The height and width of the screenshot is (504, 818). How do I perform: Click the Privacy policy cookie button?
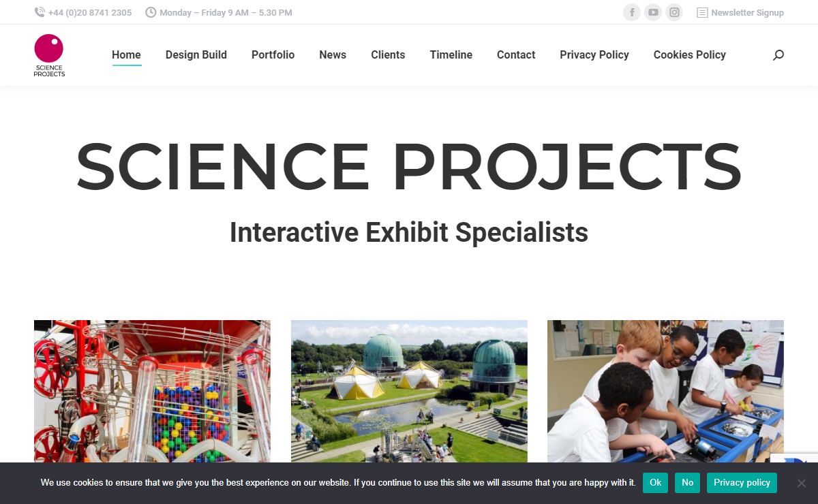point(742,482)
